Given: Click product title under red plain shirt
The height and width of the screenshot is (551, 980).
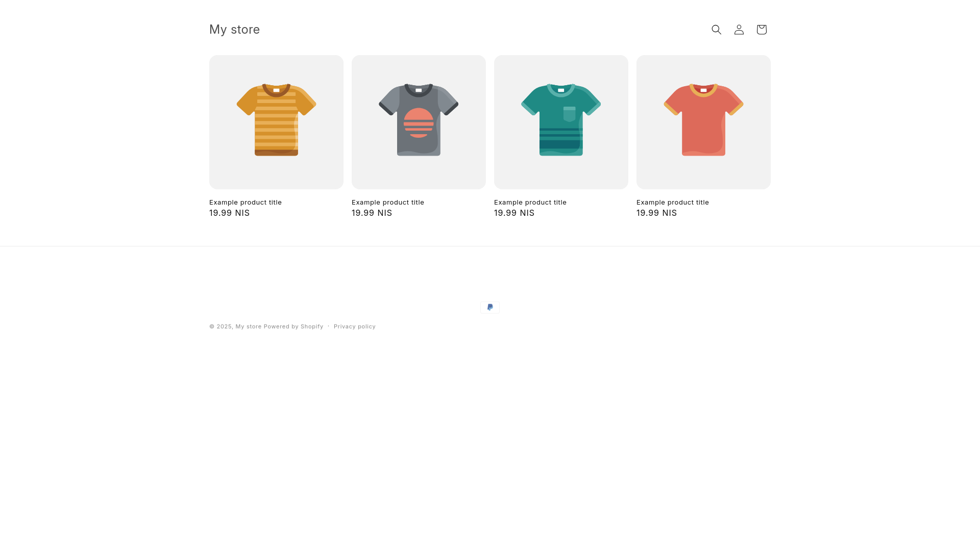Looking at the screenshot, I should tap(673, 202).
